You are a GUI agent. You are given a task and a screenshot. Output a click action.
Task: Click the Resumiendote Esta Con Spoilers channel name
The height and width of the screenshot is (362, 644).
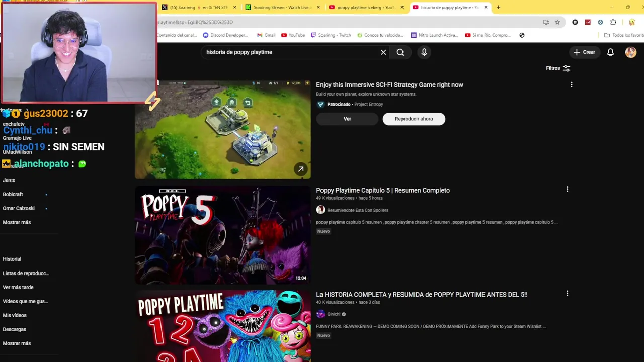point(358,210)
